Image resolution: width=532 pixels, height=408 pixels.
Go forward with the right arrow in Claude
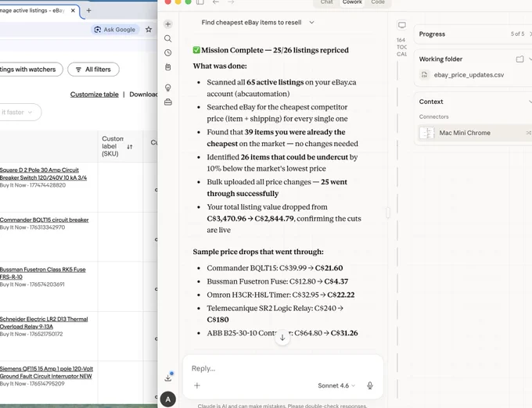tap(231, 2)
